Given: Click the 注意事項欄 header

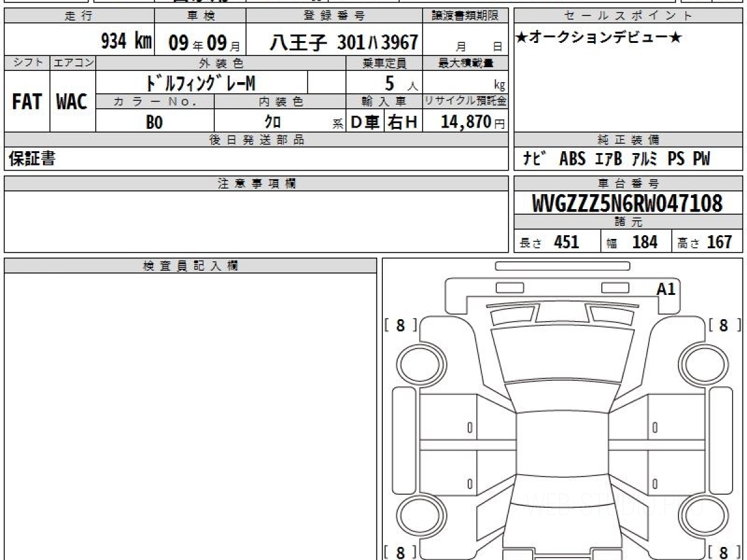Looking at the screenshot, I should pos(256,184).
